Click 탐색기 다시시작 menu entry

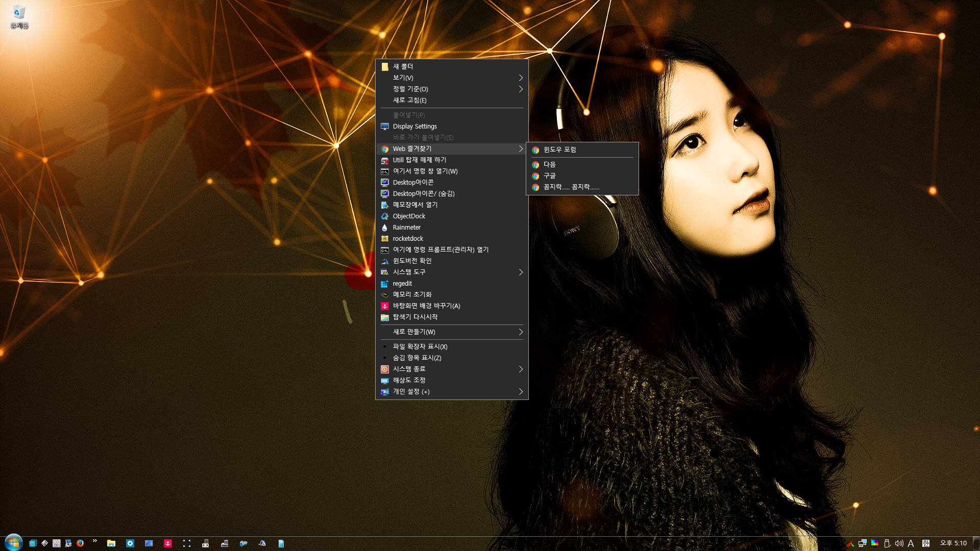coord(452,317)
